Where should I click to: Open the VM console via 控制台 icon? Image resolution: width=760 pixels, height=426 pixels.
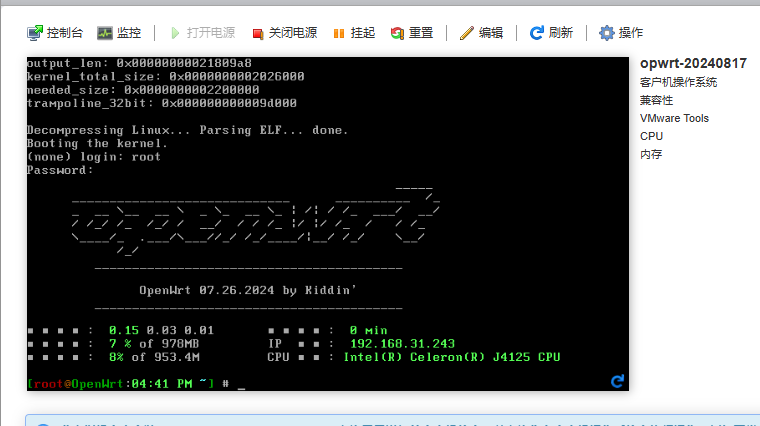[x=36, y=33]
